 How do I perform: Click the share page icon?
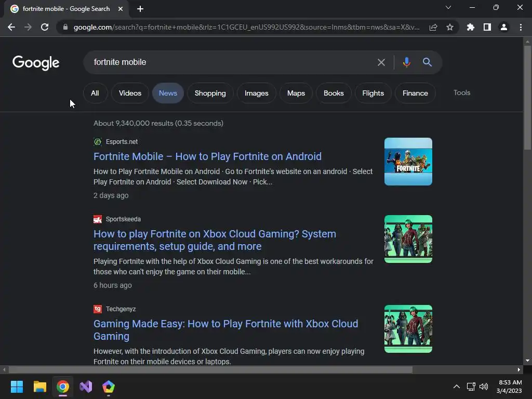point(433,27)
